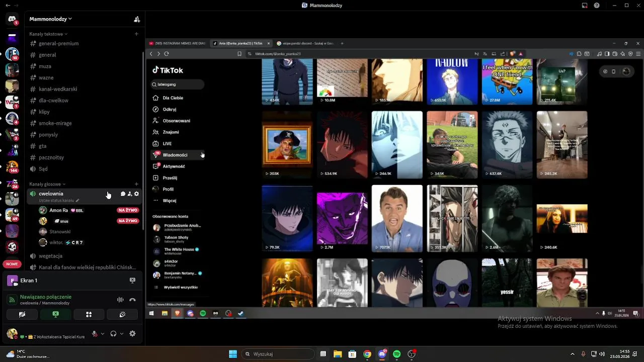This screenshot has width=644, height=362.
Task: Toggle deafen headphones button
Action: pos(113,333)
